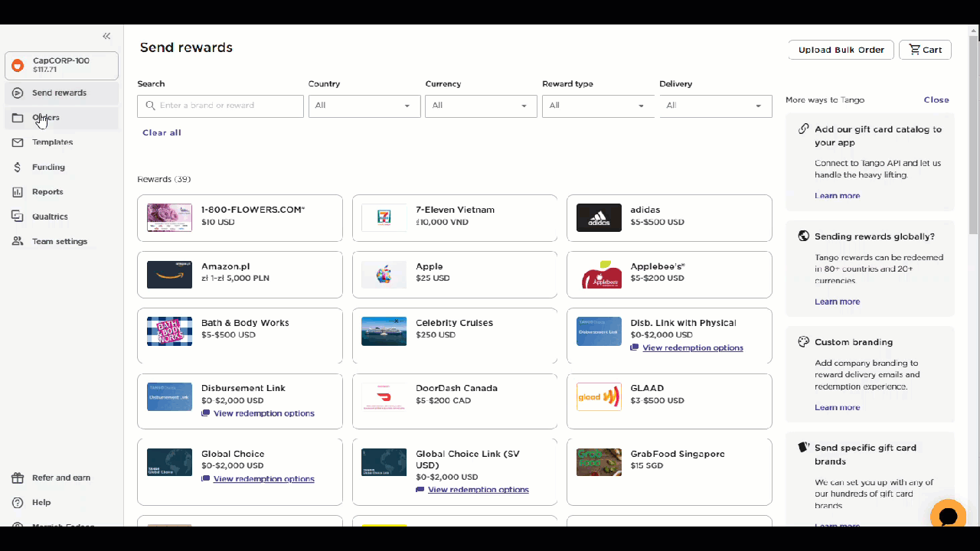Collapse the sidebar with double-chevron icon
Image resolution: width=980 pixels, height=551 pixels.
point(106,36)
